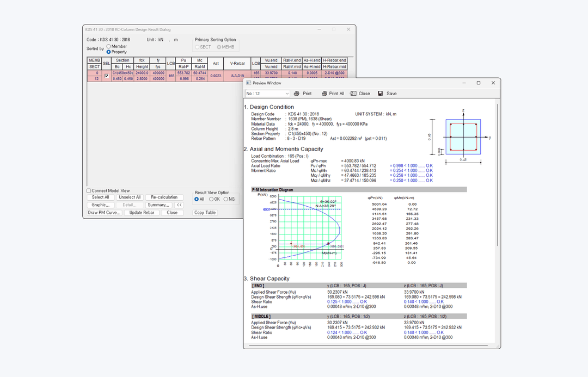Select the Property sort radio button
Viewport: 588px width, 377px height.
[x=109, y=52]
